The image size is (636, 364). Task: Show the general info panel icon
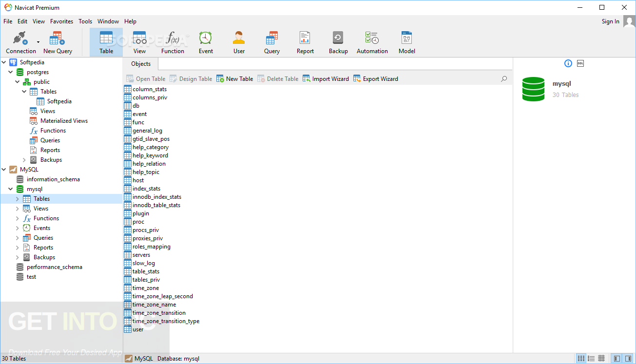568,63
